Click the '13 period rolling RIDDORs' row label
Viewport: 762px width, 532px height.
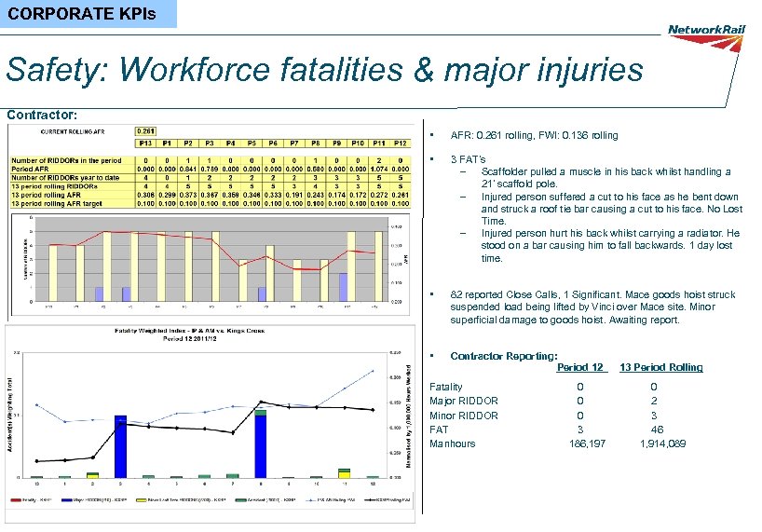click(54, 186)
